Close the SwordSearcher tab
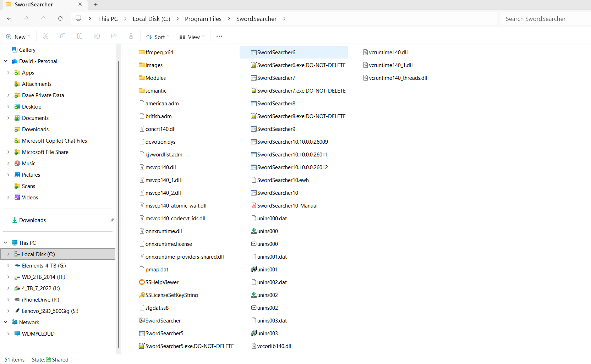The height and width of the screenshot is (364, 591). pos(80,4)
